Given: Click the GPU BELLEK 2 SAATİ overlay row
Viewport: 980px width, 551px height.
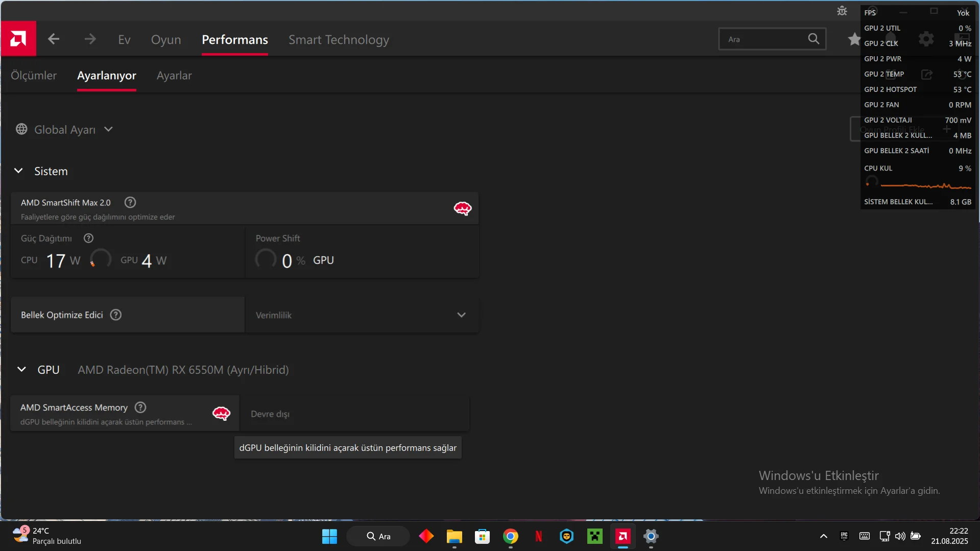Looking at the screenshot, I should click(x=918, y=151).
